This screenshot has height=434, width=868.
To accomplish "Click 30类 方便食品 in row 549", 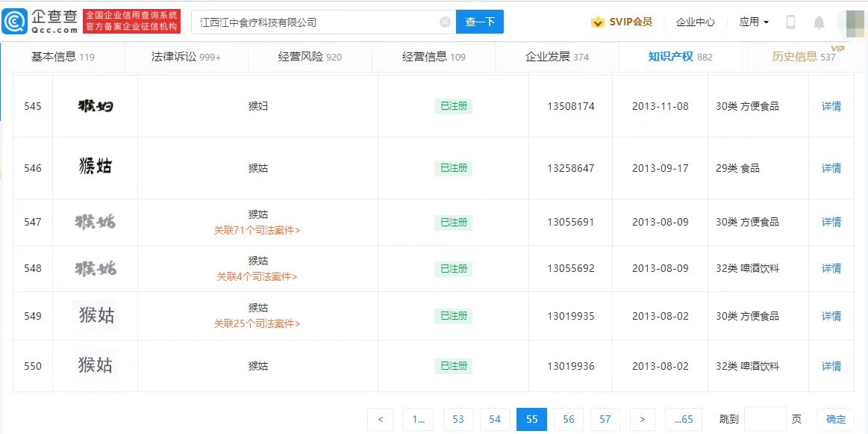I will [747, 316].
